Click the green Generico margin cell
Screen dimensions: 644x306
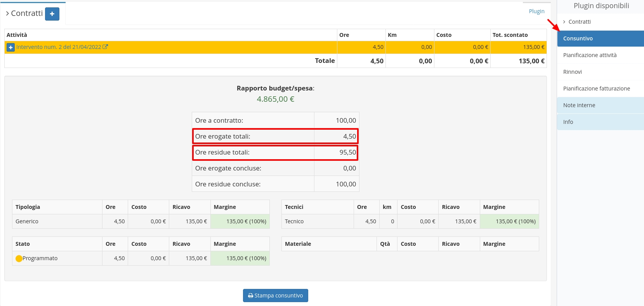click(x=240, y=221)
